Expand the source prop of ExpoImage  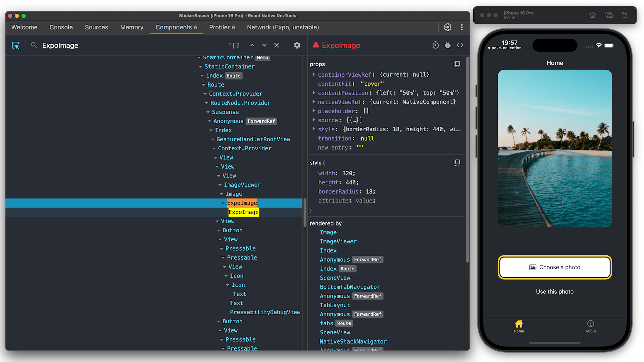(314, 120)
